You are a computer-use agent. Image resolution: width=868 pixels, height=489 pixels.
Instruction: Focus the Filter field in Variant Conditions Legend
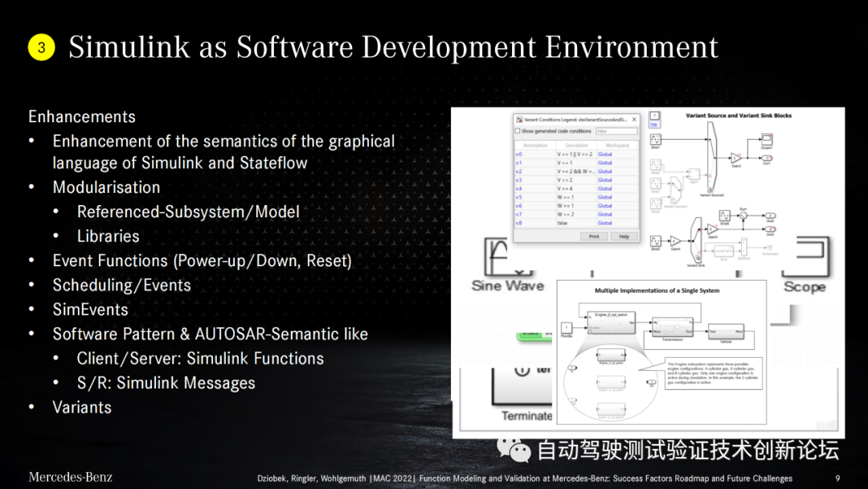click(x=616, y=131)
